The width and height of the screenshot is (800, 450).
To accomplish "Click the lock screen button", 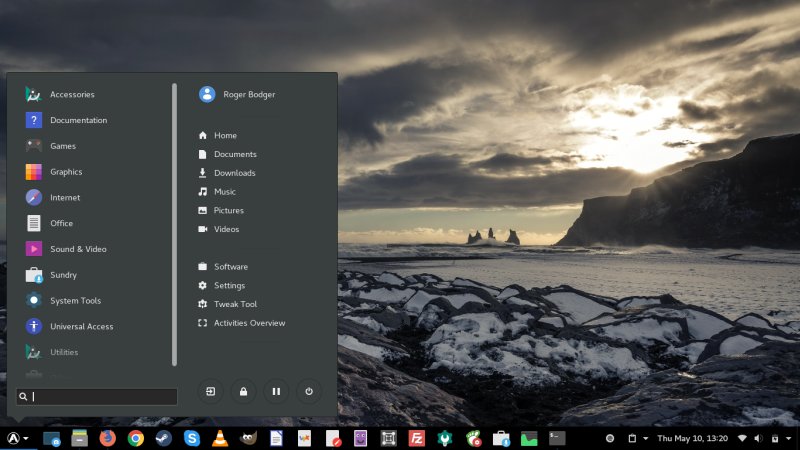I will pyautogui.click(x=244, y=391).
